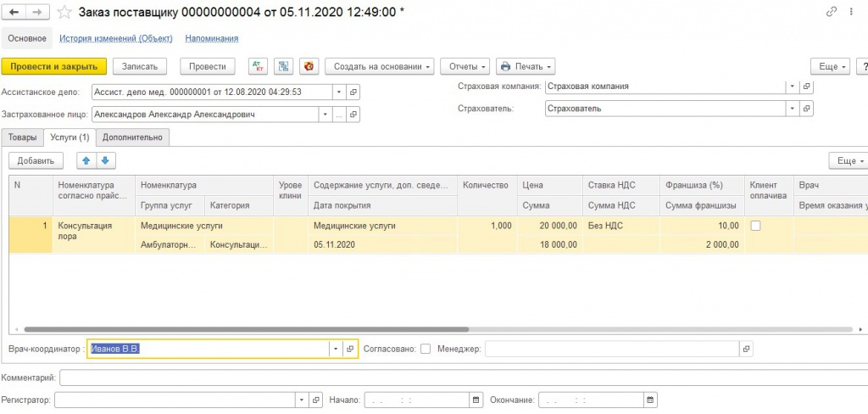Move row down with blue down arrow
Image resolution: width=868 pixels, height=414 pixels.
click(105, 160)
